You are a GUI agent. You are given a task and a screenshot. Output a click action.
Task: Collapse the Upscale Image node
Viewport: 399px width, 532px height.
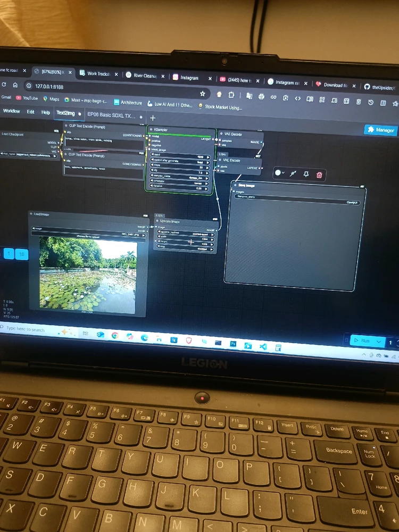tap(157, 221)
